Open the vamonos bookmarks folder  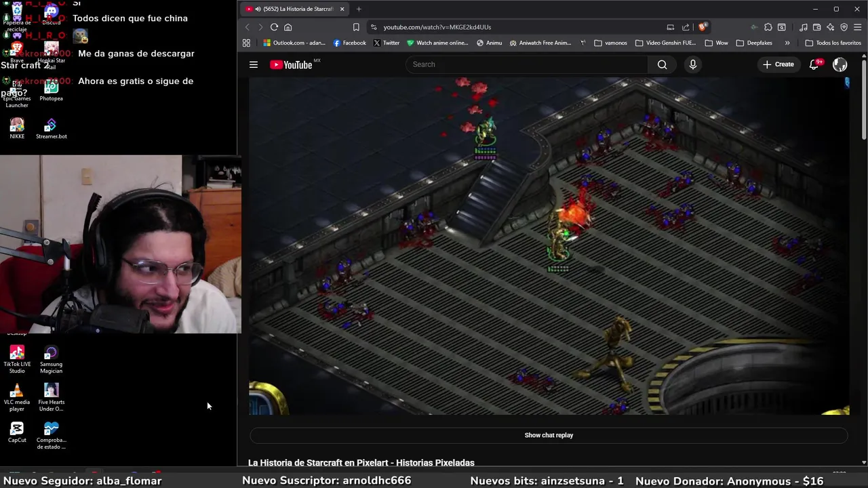click(x=610, y=43)
